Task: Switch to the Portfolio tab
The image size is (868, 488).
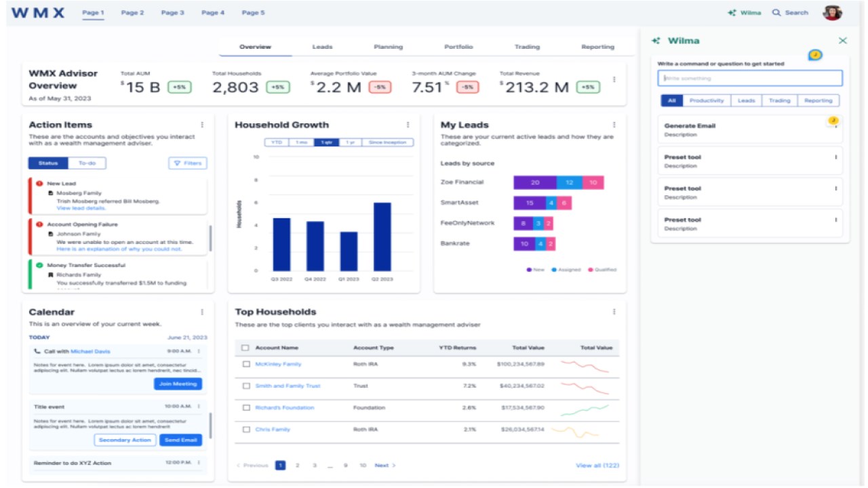Action: (458, 47)
